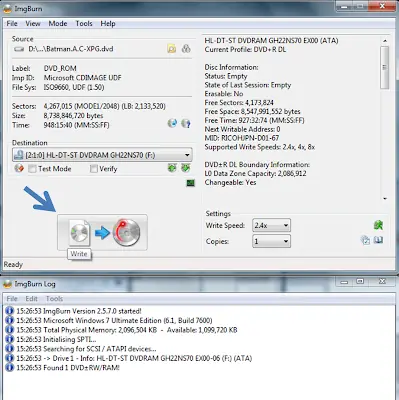Click the ImgBurn title bar icon

pos(7,9)
